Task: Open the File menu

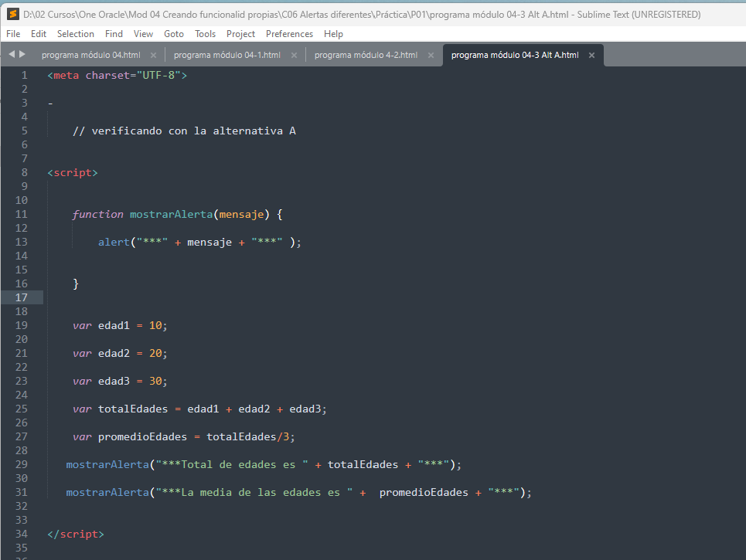Action: pos(13,34)
